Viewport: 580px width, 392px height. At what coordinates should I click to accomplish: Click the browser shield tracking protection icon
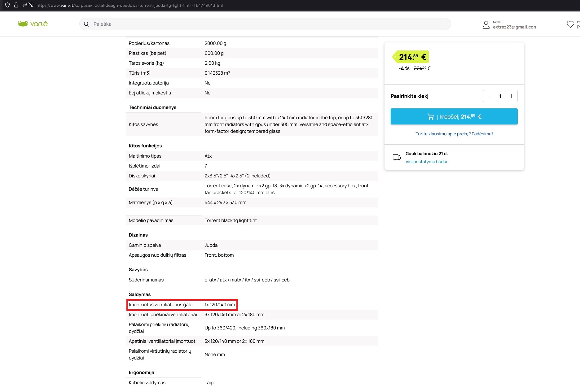click(7, 5)
